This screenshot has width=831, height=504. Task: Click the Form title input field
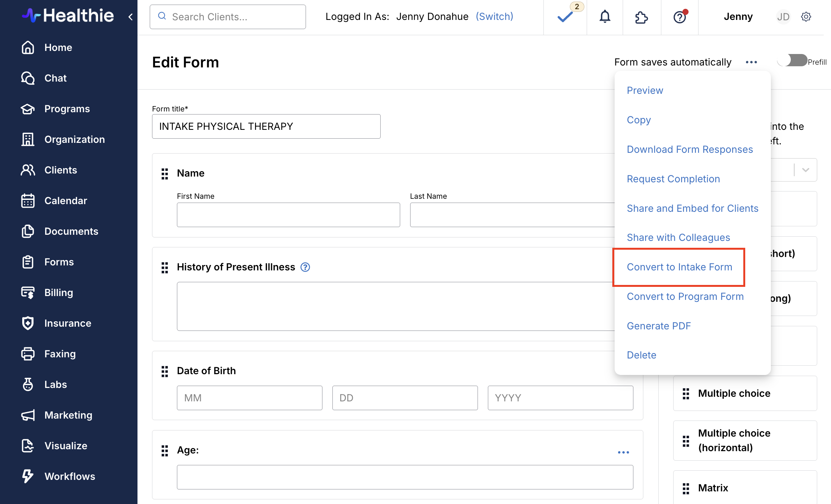[x=266, y=126]
